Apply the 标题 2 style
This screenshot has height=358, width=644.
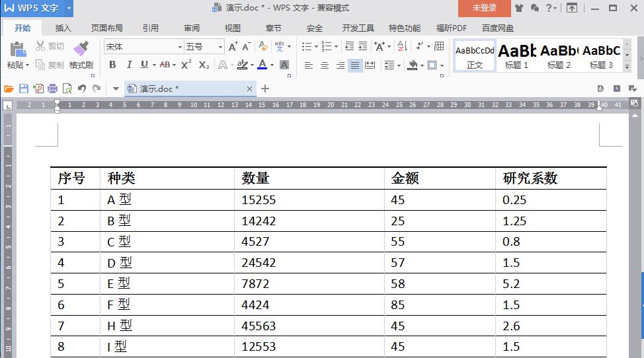(559, 56)
